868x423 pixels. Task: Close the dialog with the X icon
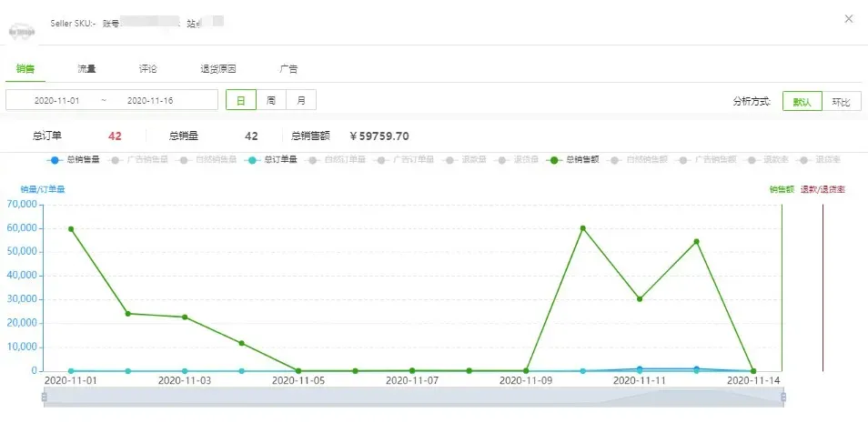[848, 18]
